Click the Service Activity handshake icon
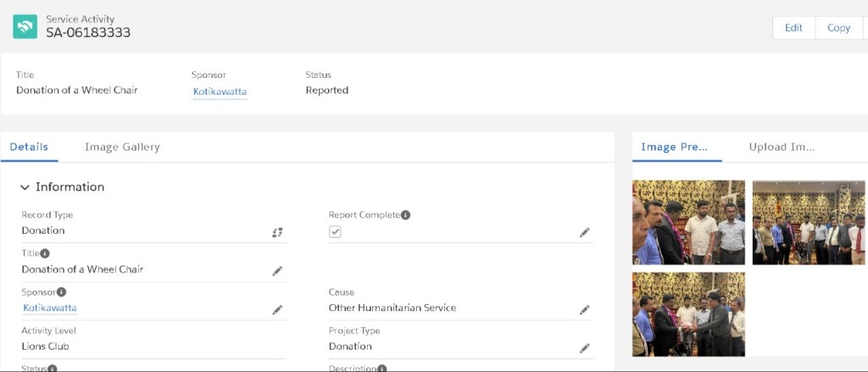The height and width of the screenshot is (372, 868). [x=25, y=26]
